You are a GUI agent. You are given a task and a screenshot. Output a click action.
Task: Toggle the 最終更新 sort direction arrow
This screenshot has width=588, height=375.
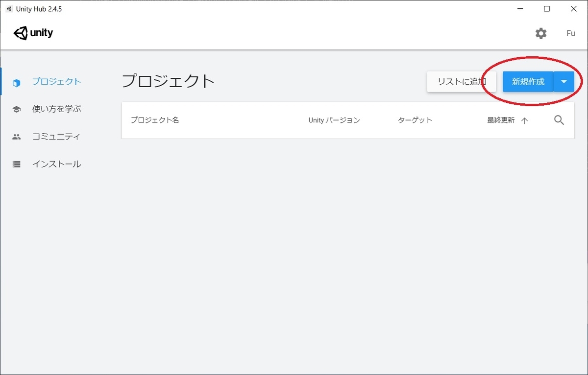tap(524, 120)
